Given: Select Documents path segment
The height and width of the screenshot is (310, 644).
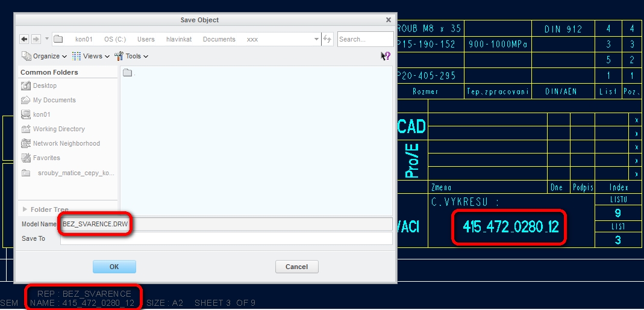Looking at the screenshot, I should click(219, 39).
